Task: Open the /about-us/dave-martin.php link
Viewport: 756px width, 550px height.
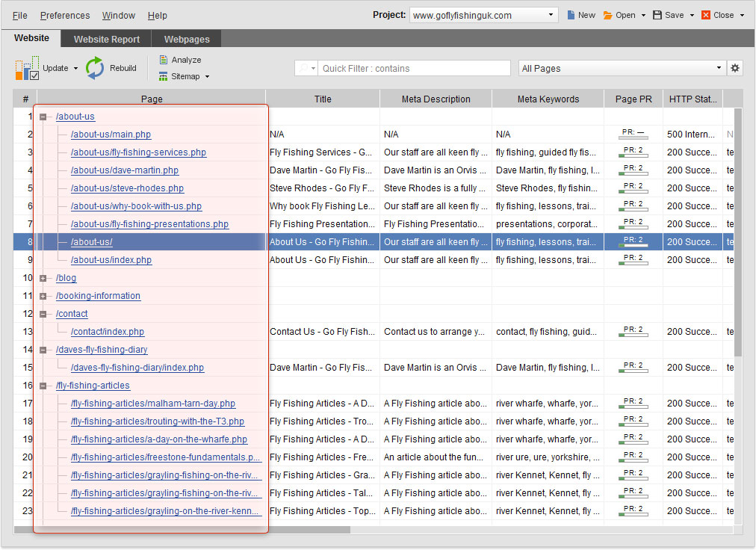Action: (125, 170)
